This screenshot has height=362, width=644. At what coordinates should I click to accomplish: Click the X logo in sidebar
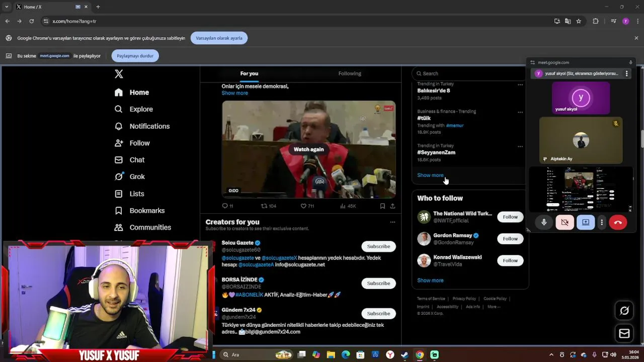[119, 74]
